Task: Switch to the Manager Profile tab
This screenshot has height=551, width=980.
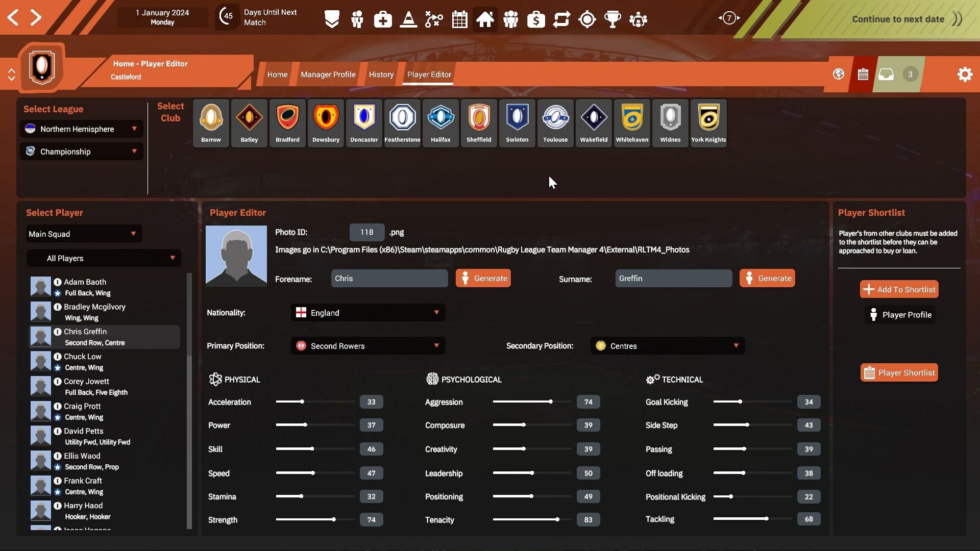Action: click(328, 74)
